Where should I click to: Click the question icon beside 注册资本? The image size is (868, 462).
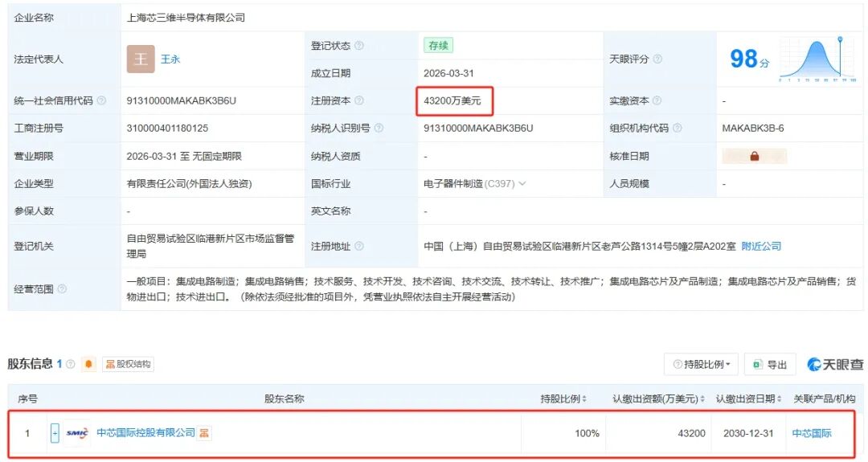(358, 101)
